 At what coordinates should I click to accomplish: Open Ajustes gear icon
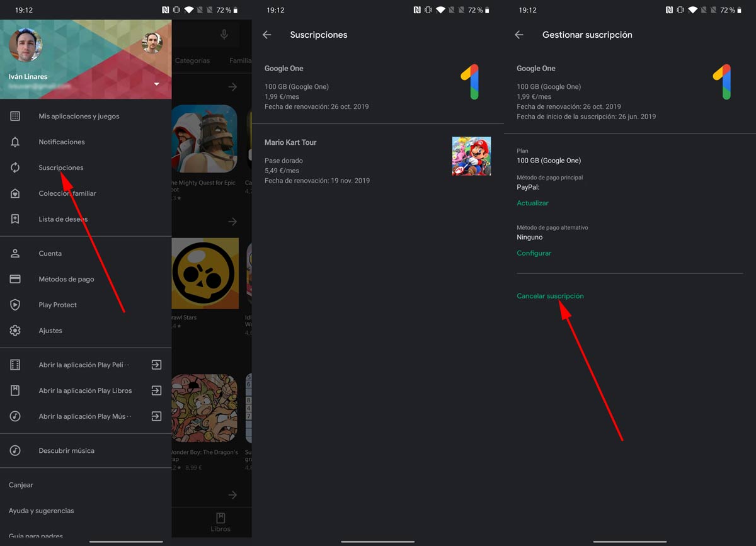pyautogui.click(x=15, y=331)
